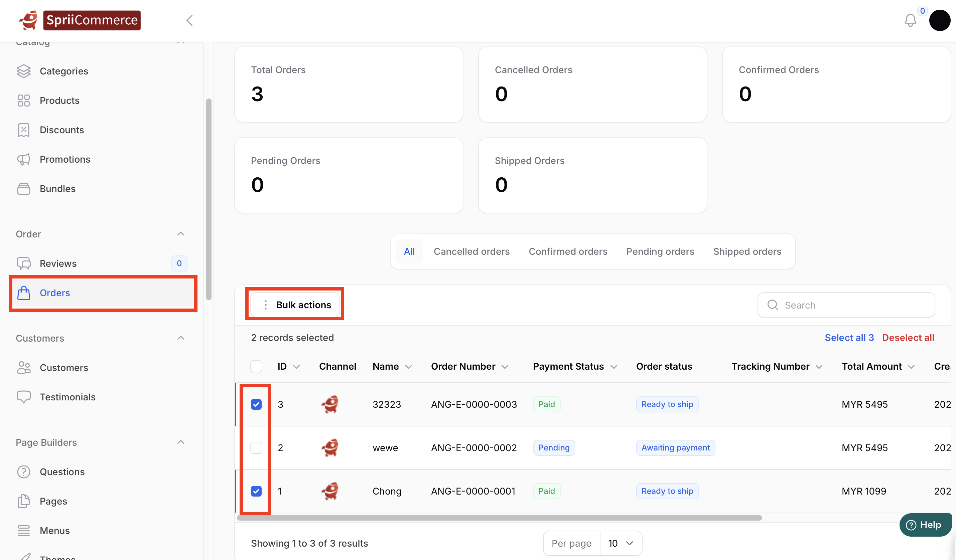
Task: Click the Promotions megaphone icon
Action: pos(23,159)
